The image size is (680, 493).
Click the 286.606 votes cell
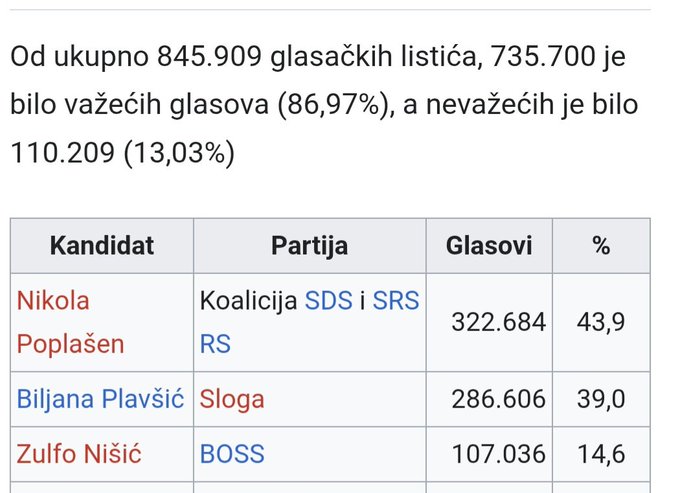pyautogui.click(x=498, y=399)
